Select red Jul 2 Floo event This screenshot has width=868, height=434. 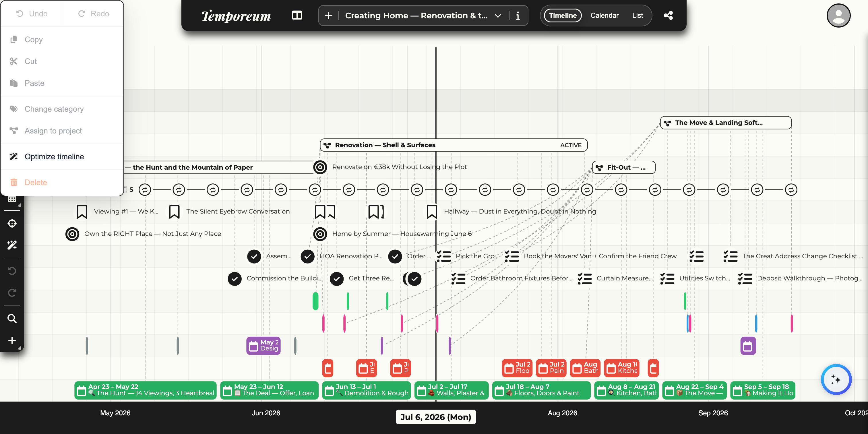[517, 368]
